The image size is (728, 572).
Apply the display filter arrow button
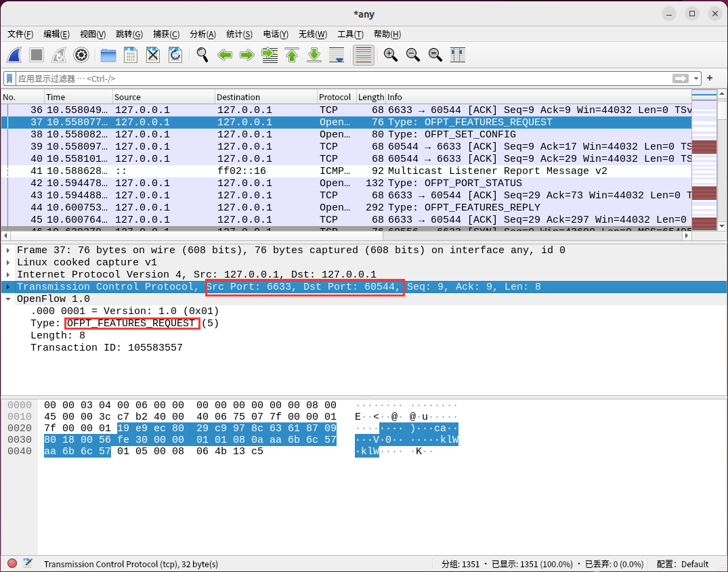click(680, 79)
